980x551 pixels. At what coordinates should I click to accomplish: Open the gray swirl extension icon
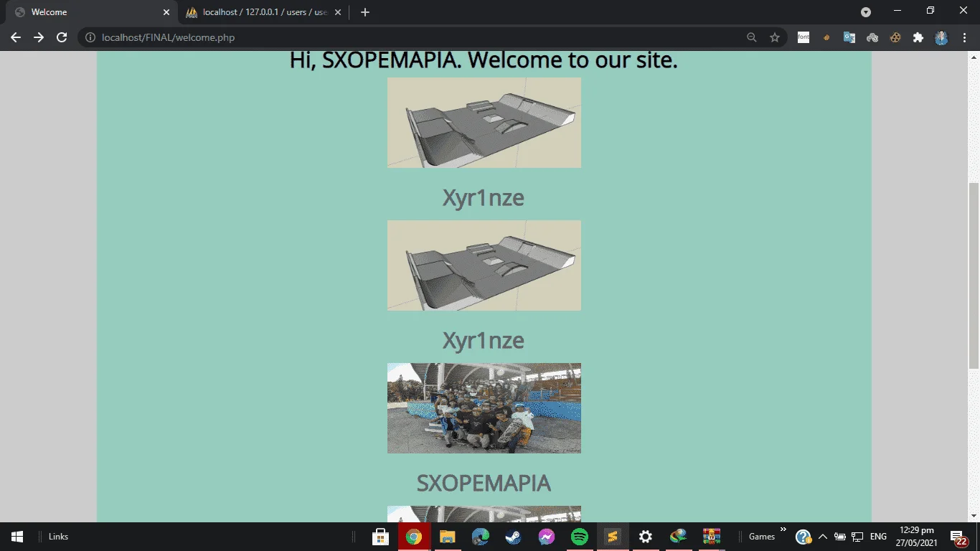872,37
